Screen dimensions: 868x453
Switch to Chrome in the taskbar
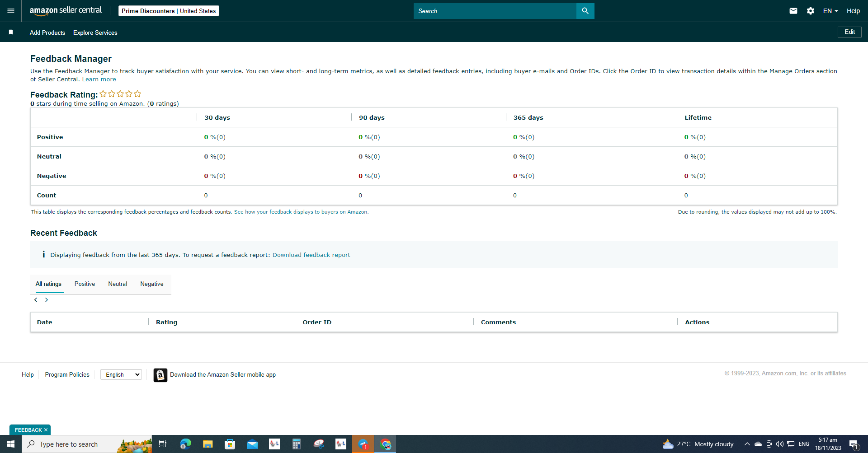[x=385, y=444]
